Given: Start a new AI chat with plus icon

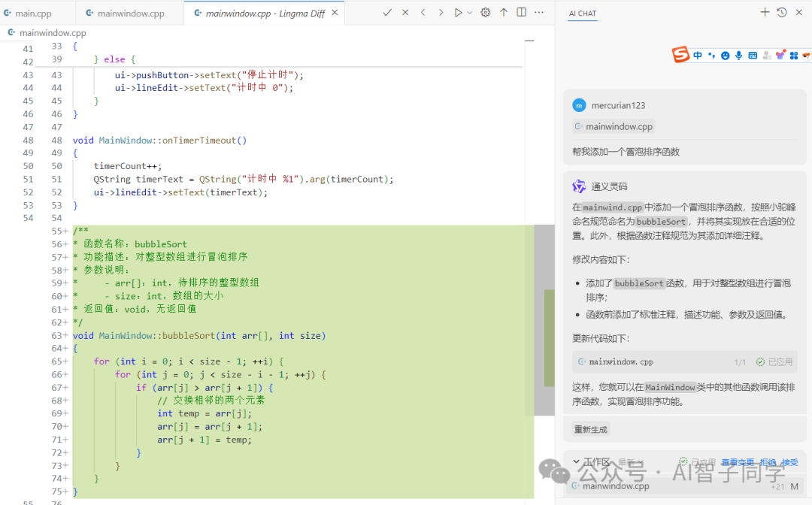Looking at the screenshot, I should pos(765,12).
